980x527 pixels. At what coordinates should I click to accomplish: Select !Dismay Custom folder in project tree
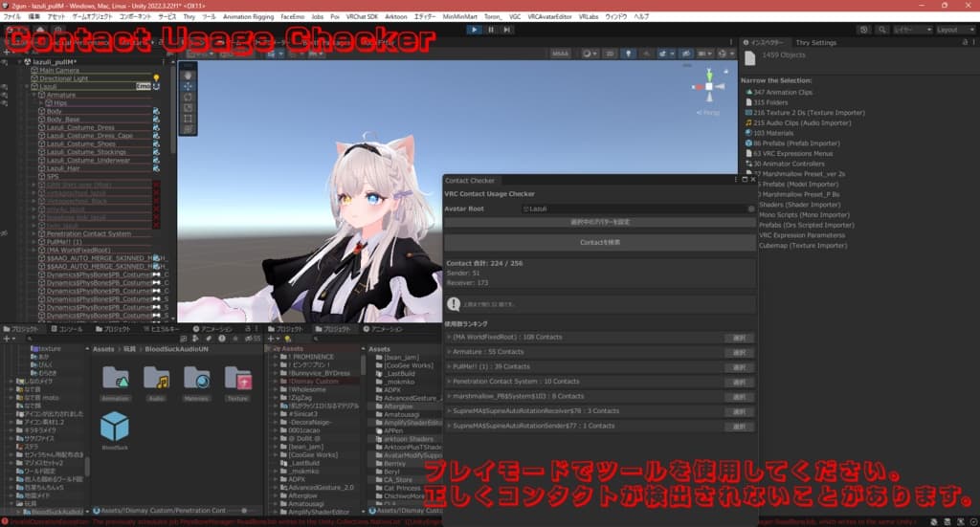coord(314,382)
